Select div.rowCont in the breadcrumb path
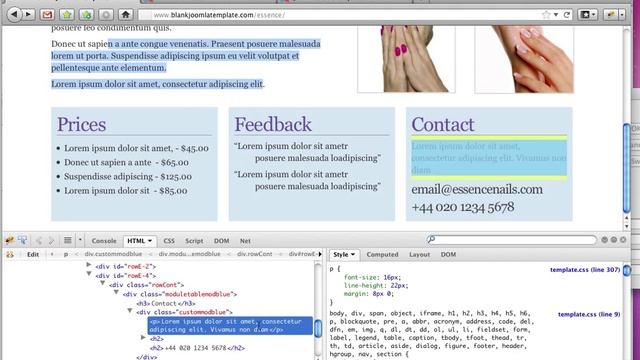Screen dimensions: 640x360 [x=255, y=254]
